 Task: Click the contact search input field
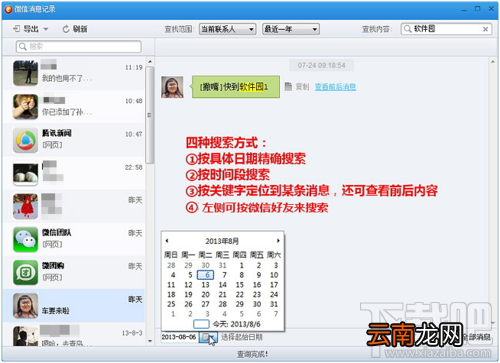point(79,46)
